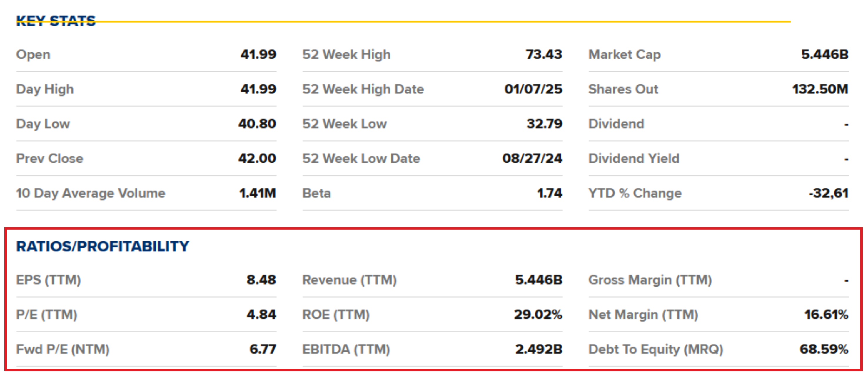Click the ROE (TTM) value 29.02%
Image resolution: width=868 pixels, height=378 pixels.
(538, 315)
